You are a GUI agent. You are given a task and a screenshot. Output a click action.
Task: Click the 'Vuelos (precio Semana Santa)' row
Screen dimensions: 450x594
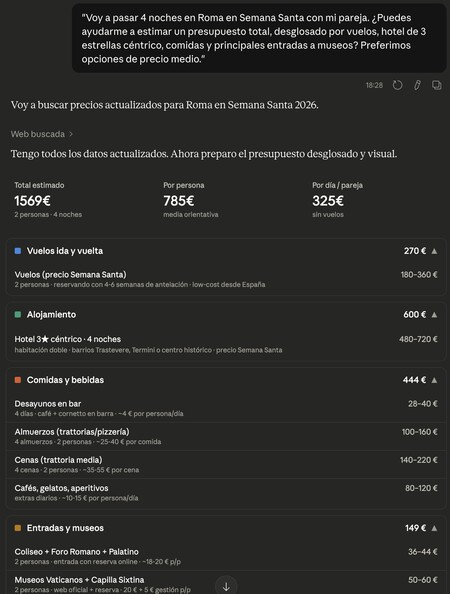tap(226, 279)
